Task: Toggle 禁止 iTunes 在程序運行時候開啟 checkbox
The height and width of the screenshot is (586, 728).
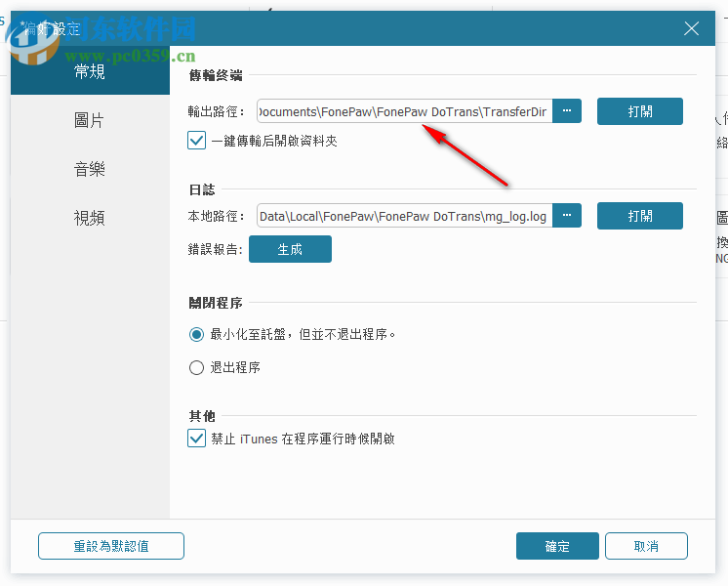Action: coord(197,439)
